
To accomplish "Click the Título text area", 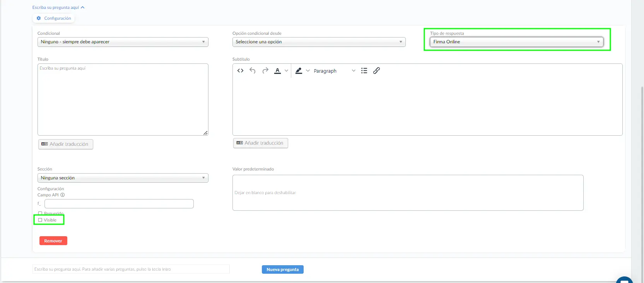I will pos(123,99).
